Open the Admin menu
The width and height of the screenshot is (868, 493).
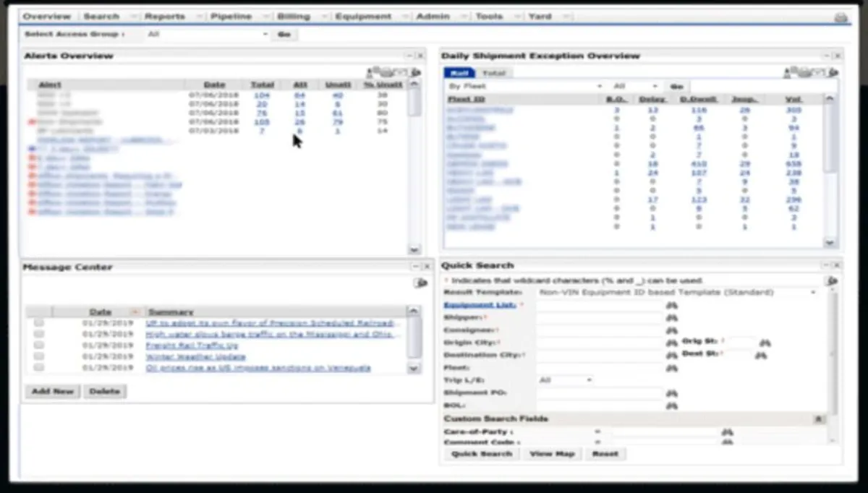(x=433, y=17)
